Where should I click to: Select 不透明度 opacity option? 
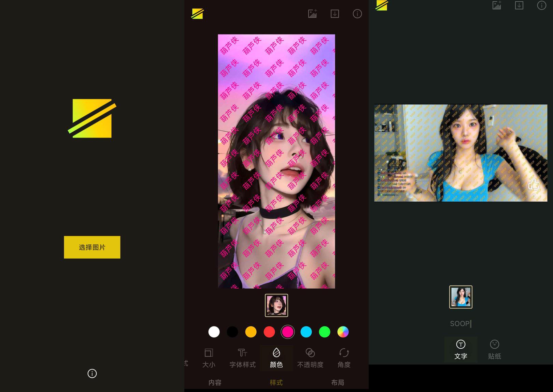310,358
